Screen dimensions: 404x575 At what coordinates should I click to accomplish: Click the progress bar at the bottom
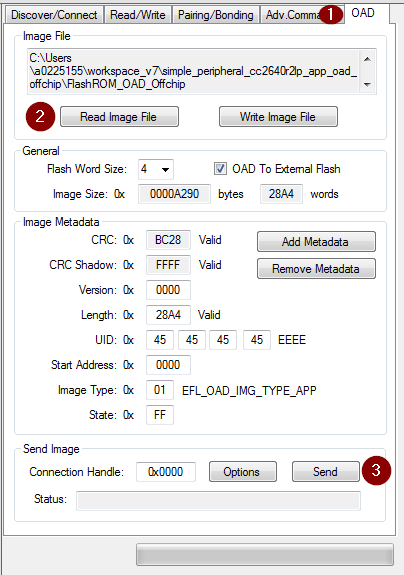tap(265, 554)
